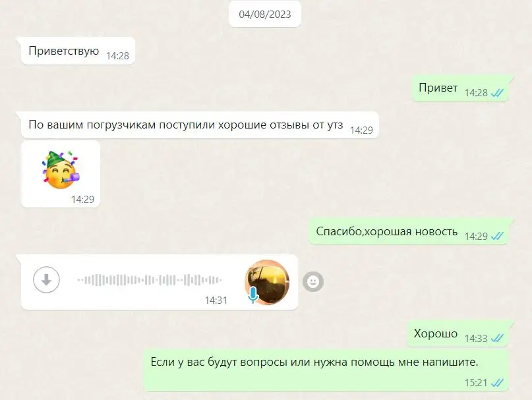Image resolution: width=532 pixels, height=400 pixels.
Task: Click the party face emoji sticker
Action: [61, 169]
